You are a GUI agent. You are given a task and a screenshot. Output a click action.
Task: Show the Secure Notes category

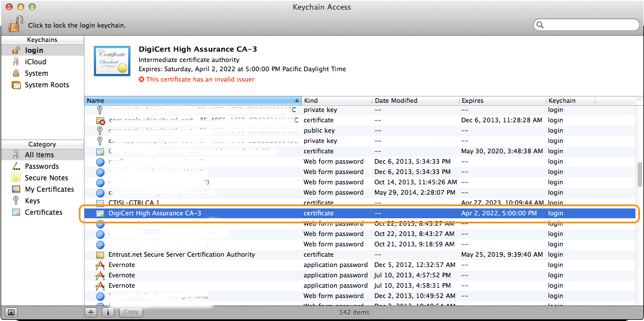[x=46, y=178]
